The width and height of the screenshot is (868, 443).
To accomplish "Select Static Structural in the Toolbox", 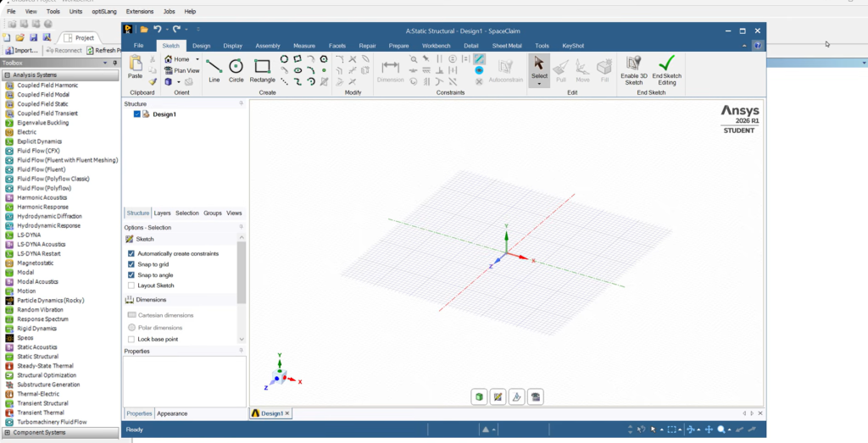I will [x=37, y=357].
